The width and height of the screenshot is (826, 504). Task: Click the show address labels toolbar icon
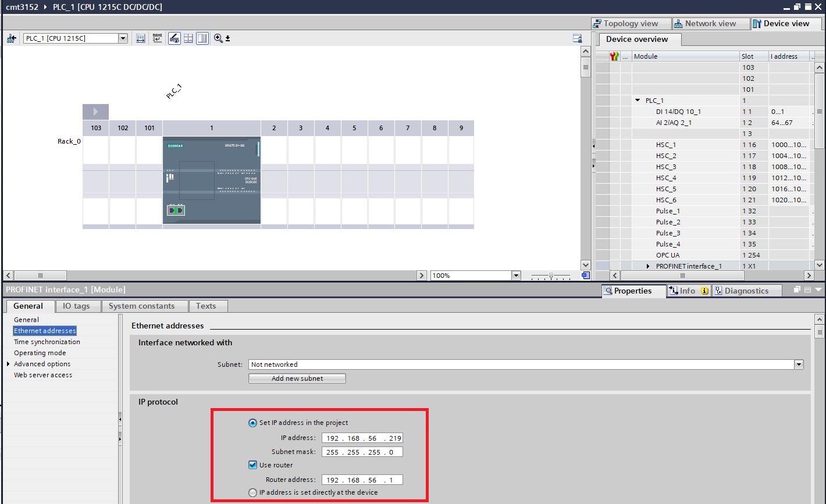141,38
